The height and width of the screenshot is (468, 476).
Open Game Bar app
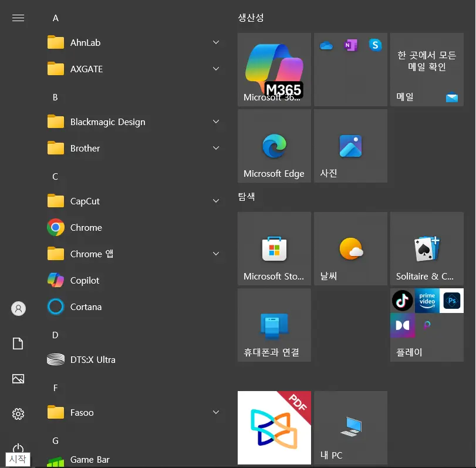click(134, 459)
